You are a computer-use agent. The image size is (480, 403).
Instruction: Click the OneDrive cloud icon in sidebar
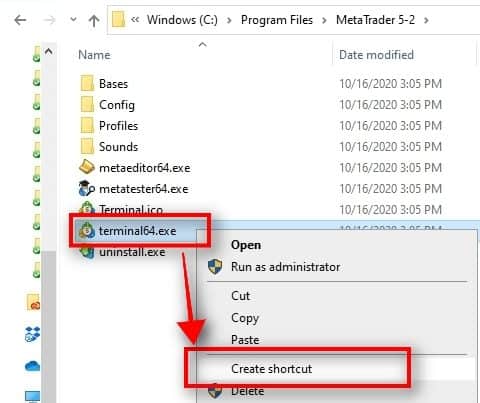[33, 366]
